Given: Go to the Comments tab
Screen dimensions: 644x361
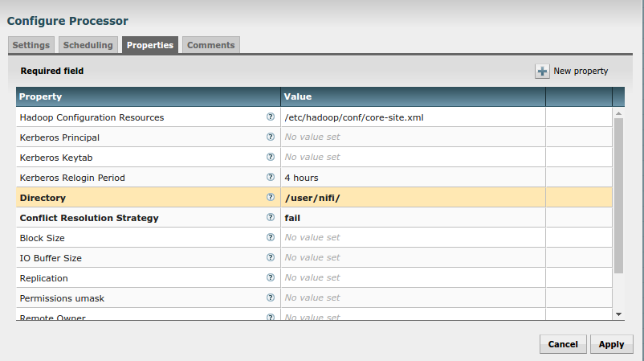Looking at the screenshot, I should point(210,46).
